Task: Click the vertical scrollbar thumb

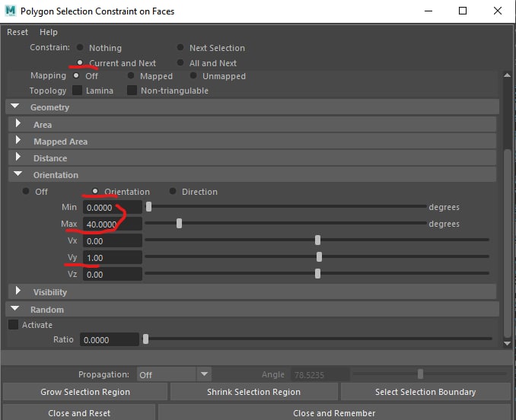Action: (507, 243)
